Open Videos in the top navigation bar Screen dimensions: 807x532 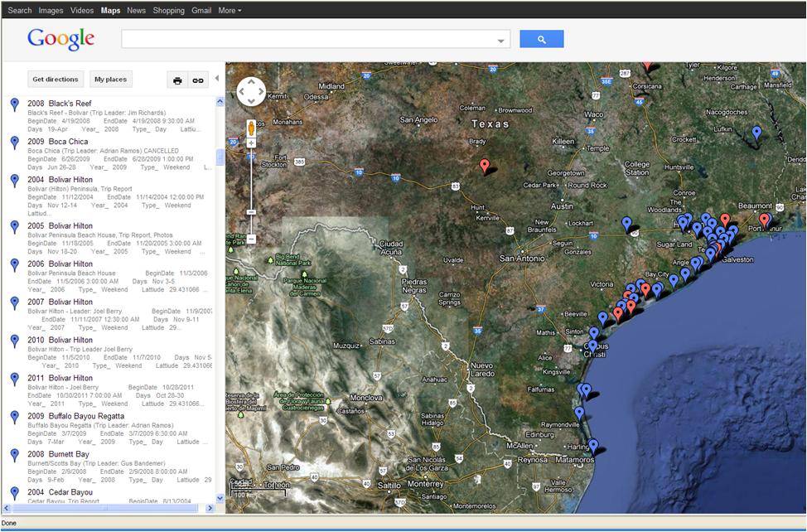coord(82,10)
